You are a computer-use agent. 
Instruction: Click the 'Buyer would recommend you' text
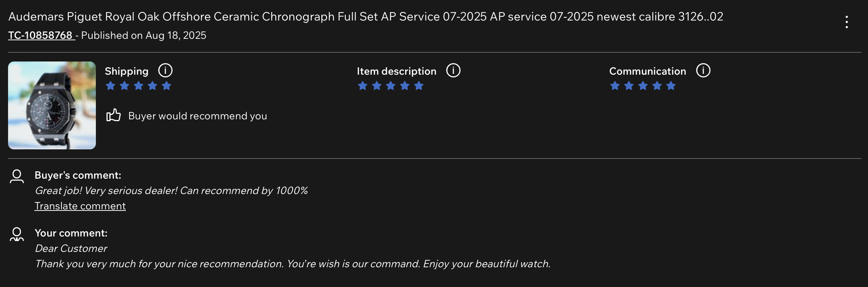(198, 116)
